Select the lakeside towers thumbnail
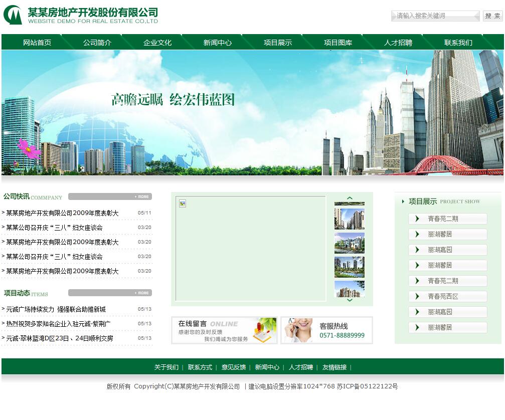This screenshot has height=420, width=505. (x=350, y=267)
